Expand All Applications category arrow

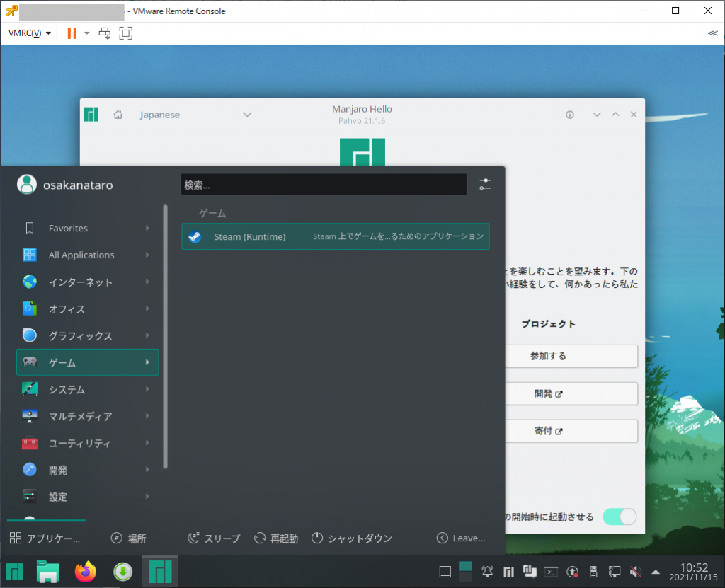[147, 255]
